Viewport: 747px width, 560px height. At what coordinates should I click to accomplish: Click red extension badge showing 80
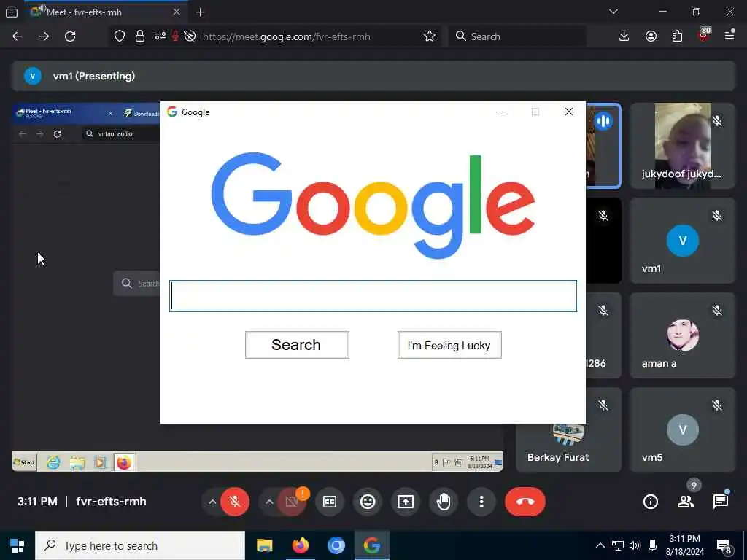[704, 35]
